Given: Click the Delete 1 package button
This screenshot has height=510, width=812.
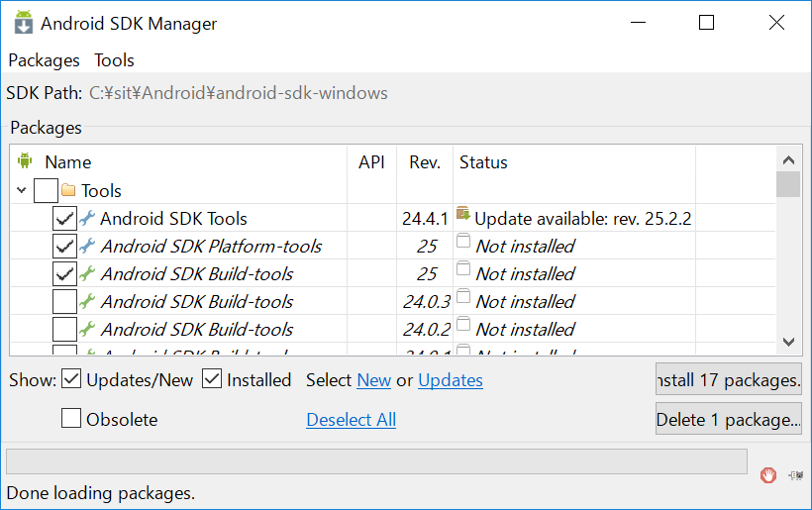Looking at the screenshot, I should [729, 419].
